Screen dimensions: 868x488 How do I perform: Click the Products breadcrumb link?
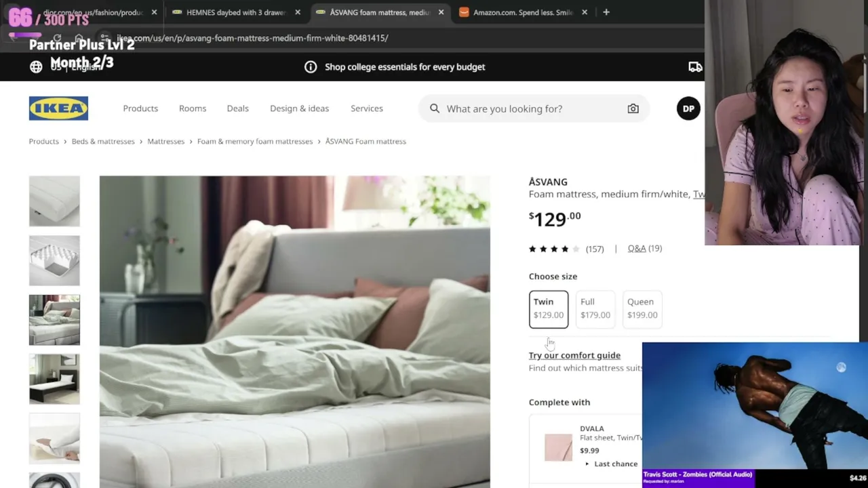click(x=44, y=141)
